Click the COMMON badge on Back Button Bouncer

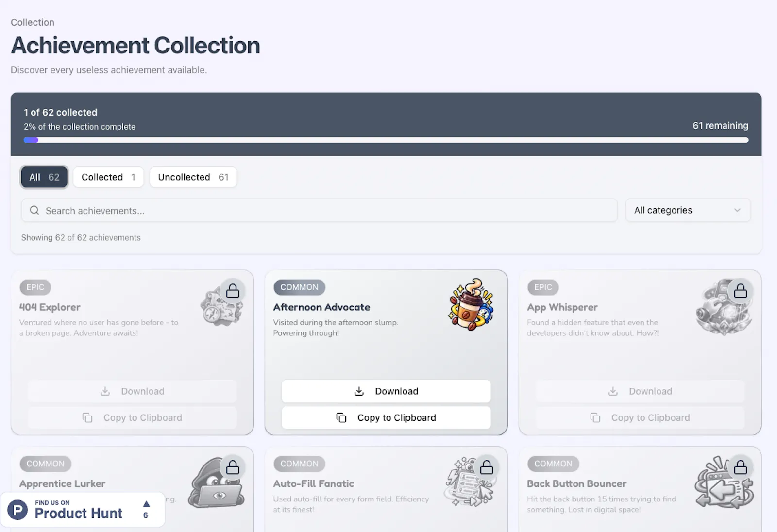pos(553,464)
